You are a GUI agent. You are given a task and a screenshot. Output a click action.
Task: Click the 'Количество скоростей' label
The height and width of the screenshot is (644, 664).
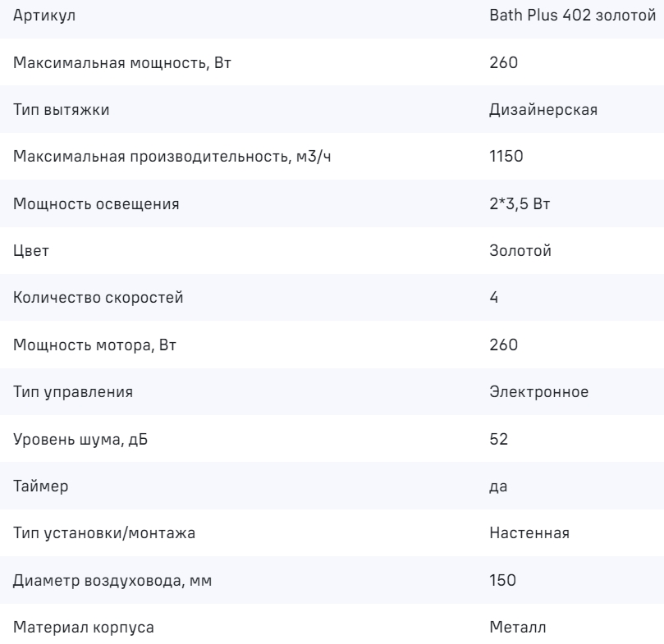(98, 298)
